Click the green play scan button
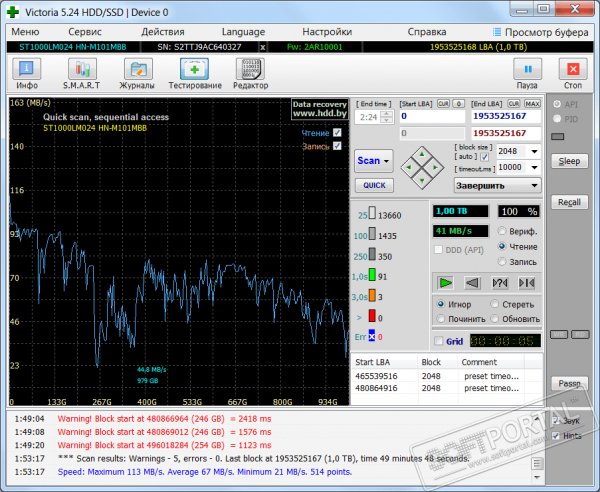The width and height of the screenshot is (600, 492). [445, 283]
